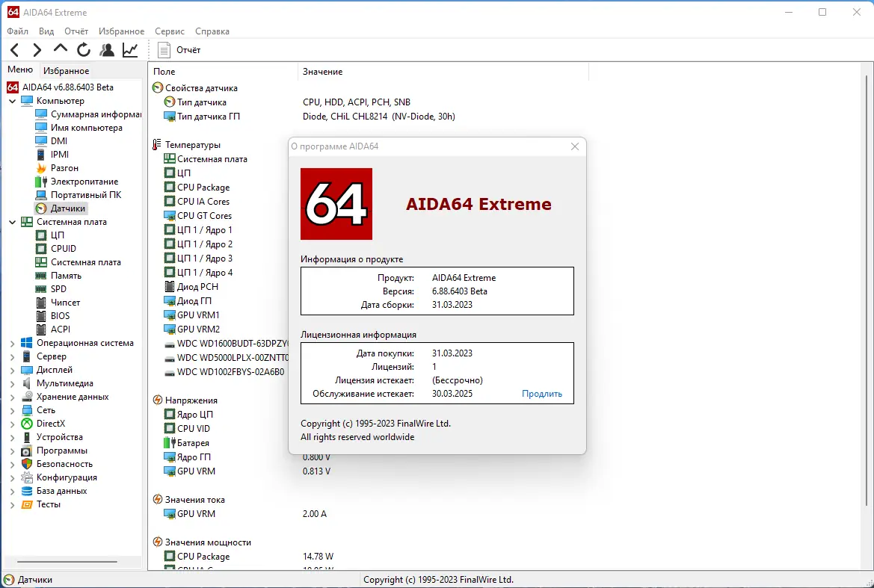Viewport: 874px width, 588px height.
Task: Open the DMI tree item
Action: [x=52, y=141]
